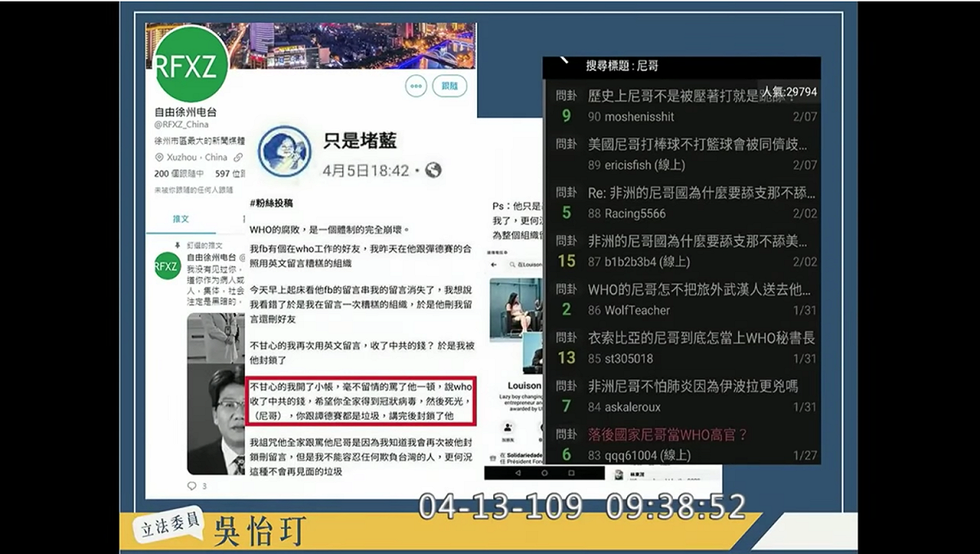Click the back chevron atop PTT list
This screenshot has height=554, width=980.
pyautogui.click(x=563, y=60)
